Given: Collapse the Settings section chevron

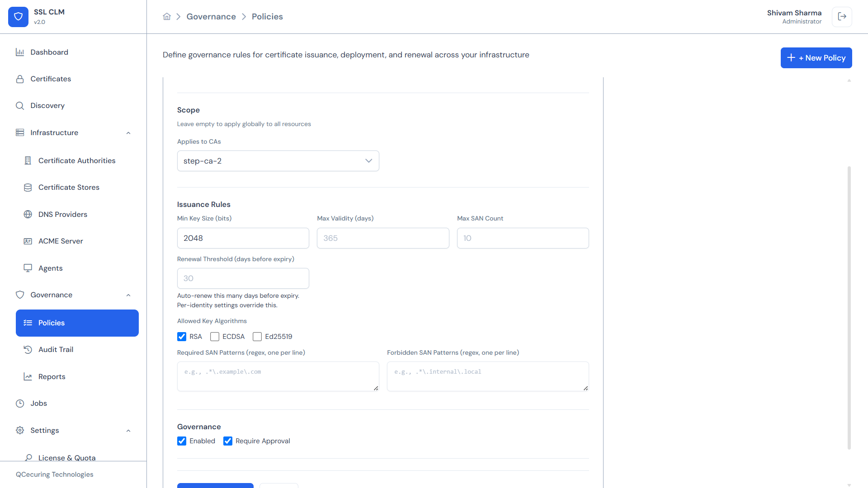Looking at the screenshot, I should [128, 431].
